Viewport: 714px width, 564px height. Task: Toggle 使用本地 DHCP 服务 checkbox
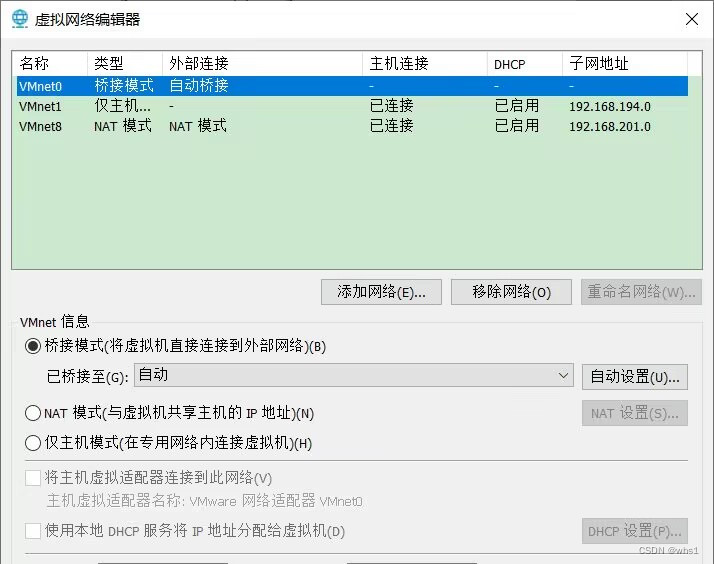coord(33,531)
